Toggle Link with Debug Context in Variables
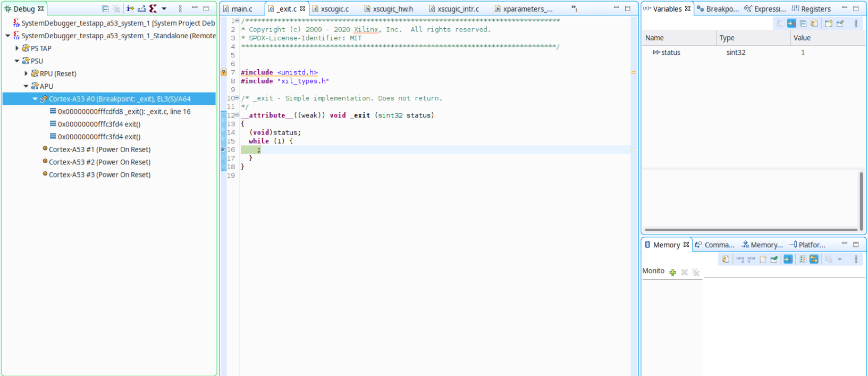868x376 pixels. coord(791,23)
